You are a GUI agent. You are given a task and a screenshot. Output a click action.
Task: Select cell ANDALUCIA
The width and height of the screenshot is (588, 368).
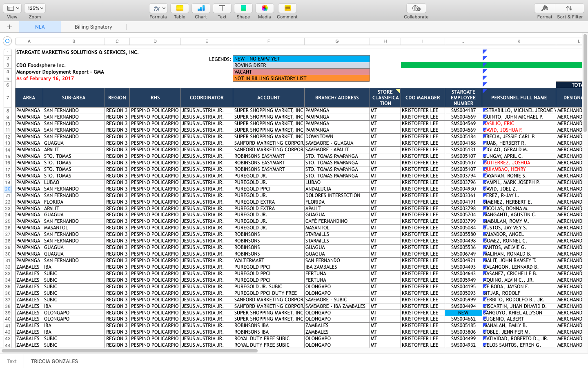(x=337, y=189)
